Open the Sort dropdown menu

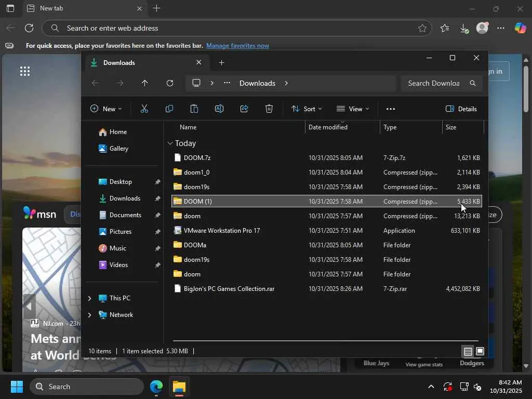[307, 109]
